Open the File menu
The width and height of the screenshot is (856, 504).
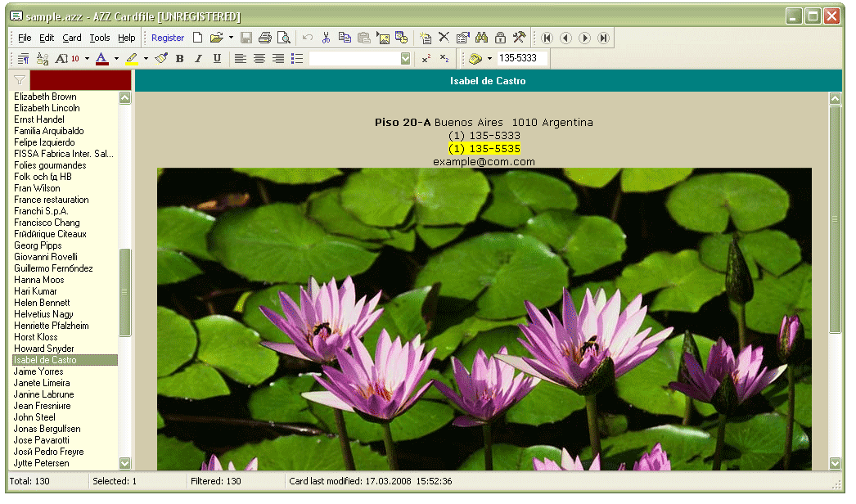[25, 38]
